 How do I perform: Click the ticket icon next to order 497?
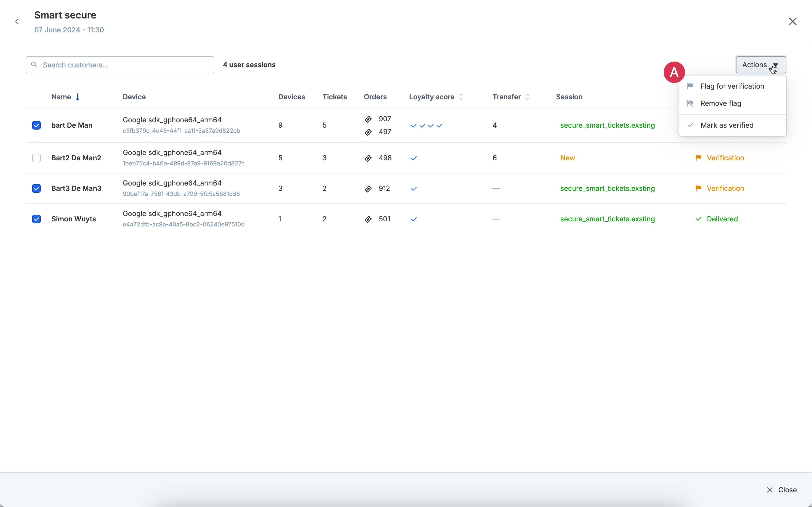click(368, 132)
